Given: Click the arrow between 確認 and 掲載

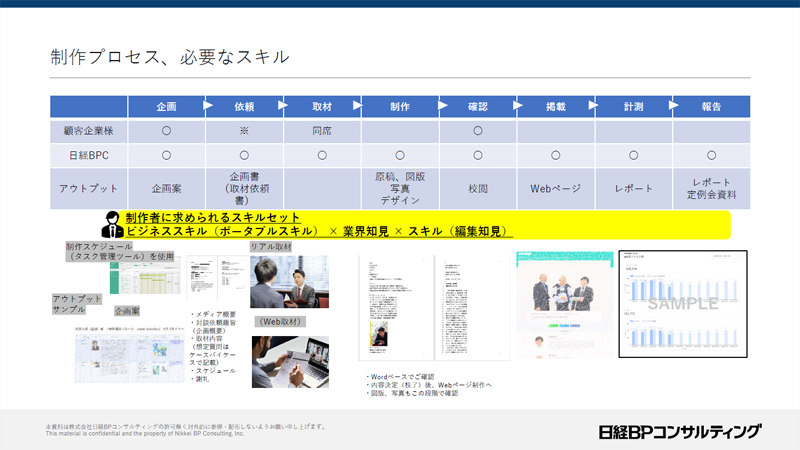Looking at the screenshot, I should click(520, 104).
